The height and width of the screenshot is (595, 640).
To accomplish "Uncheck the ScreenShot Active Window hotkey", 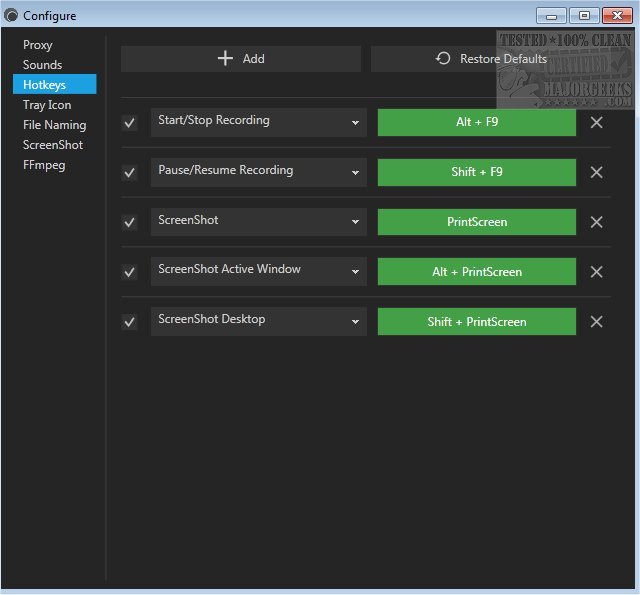I will pyautogui.click(x=129, y=272).
